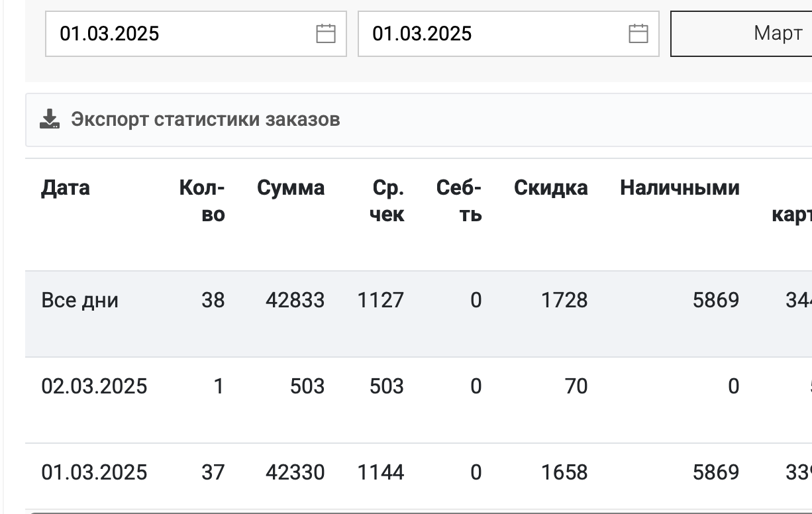812x514 pixels.
Task: Click the total sum value 42833
Action: click(x=295, y=301)
